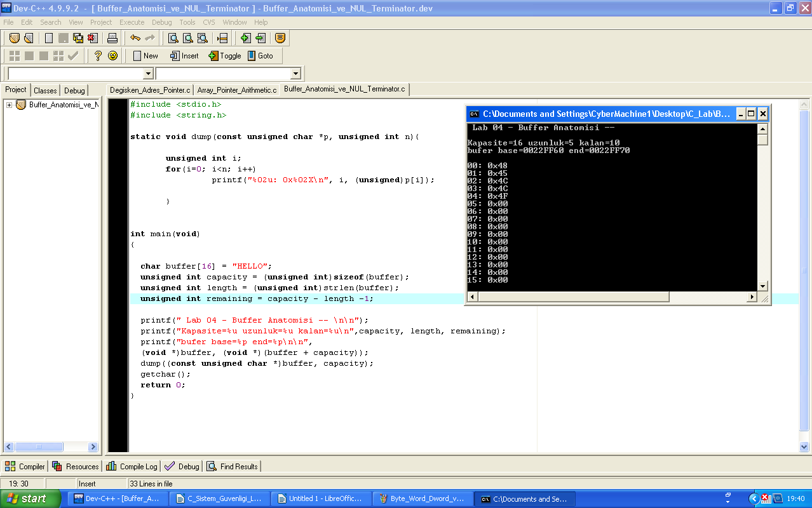Click console window scroll down arrow
Image resolution: width=812 pixels, height=508 pixels.
pyautogui.click(x=762, y=286)
